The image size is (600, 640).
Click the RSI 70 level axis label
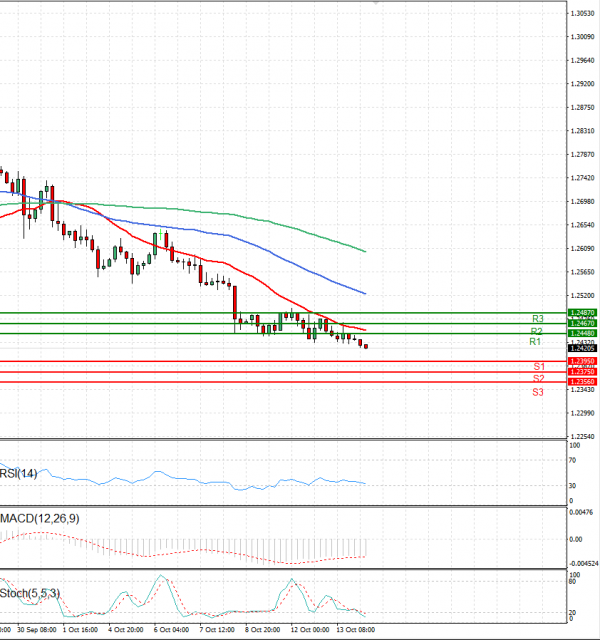pos(572,461)
